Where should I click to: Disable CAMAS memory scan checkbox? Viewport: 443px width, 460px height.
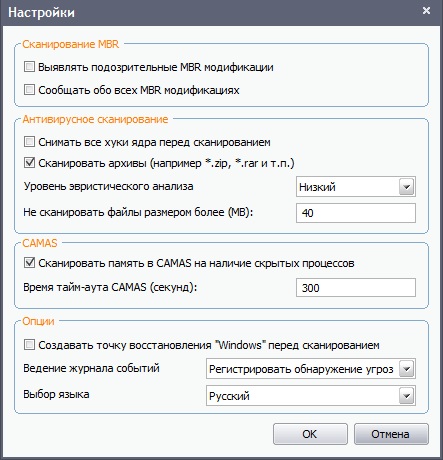(29, 263)
